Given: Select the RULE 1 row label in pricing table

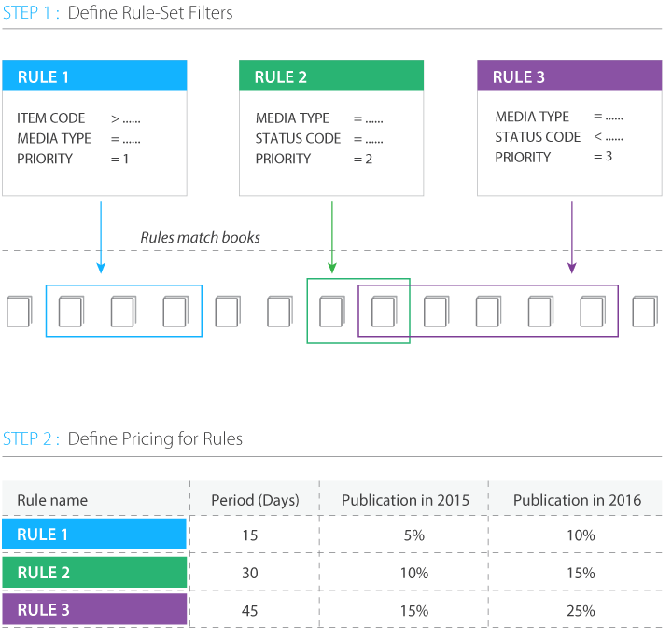Looking at the screenshot, I should pyautogui.click(x=94, y=535).
